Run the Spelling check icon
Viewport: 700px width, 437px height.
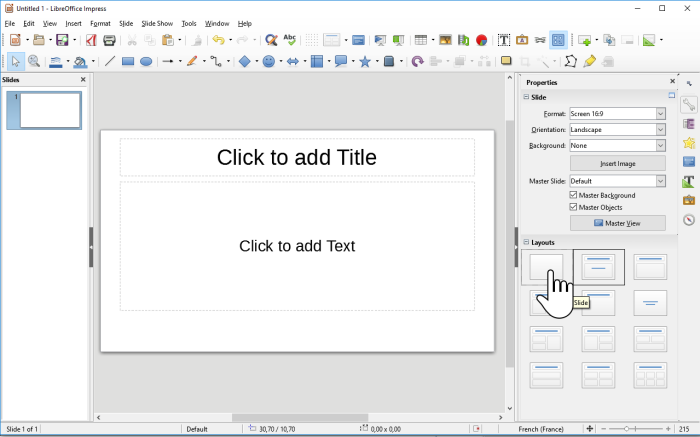[x=290, y=40]
